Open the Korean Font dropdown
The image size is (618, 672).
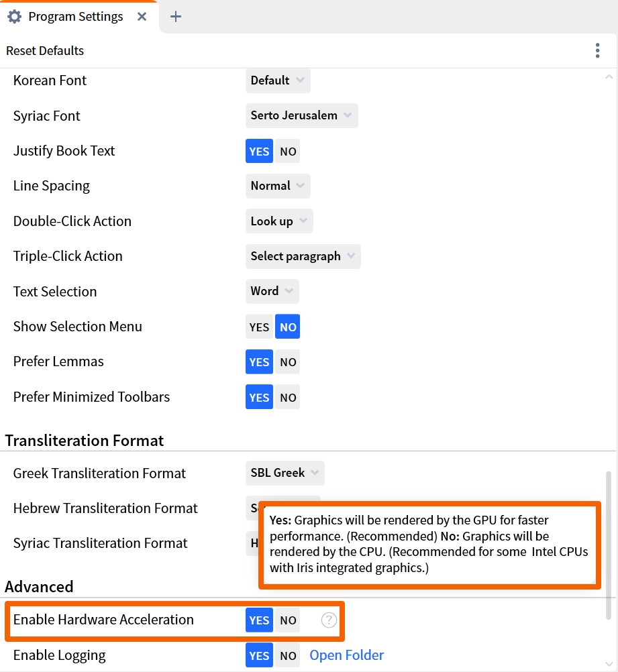pos(278,80)
